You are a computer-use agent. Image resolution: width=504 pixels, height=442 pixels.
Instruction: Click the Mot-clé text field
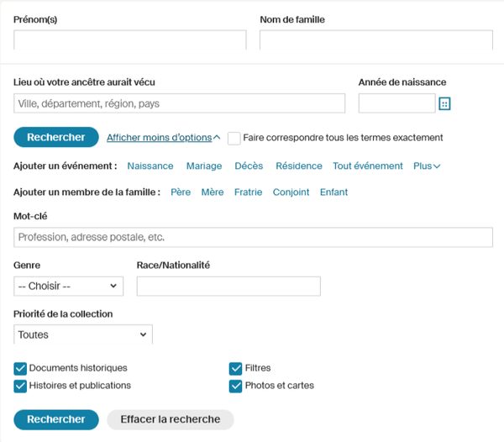coord(253,238)
